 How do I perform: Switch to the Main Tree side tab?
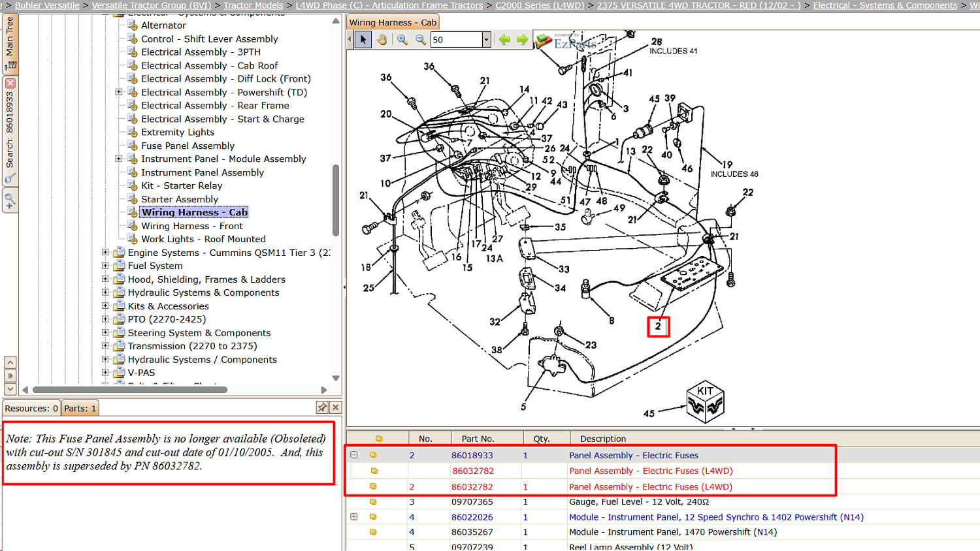[10, 42]
